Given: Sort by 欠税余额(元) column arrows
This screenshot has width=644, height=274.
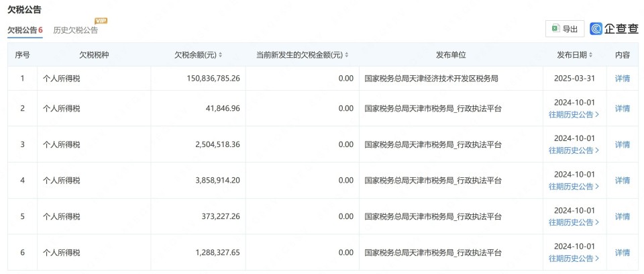Looking at the screenshot, I should (220, 55).
